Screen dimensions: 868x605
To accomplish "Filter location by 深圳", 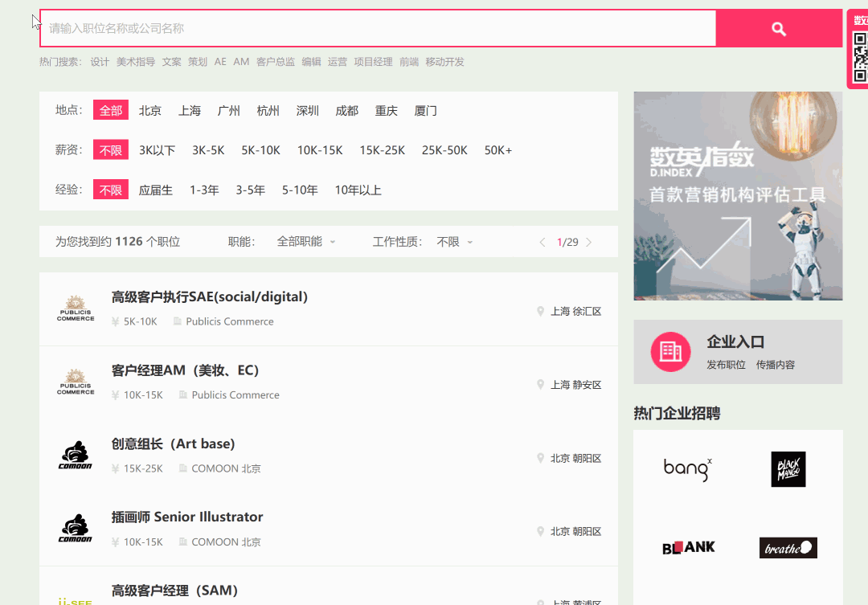I will click(307, 111).
